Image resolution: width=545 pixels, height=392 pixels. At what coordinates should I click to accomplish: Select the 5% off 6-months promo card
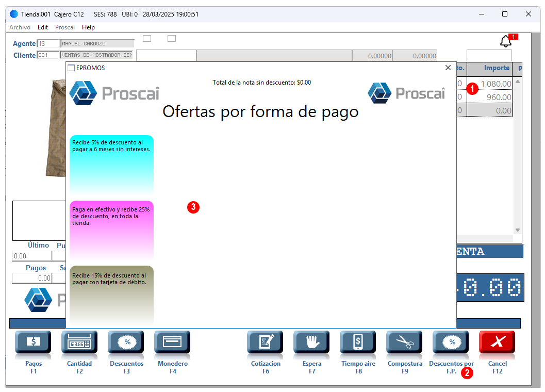[x=111, y=165]
